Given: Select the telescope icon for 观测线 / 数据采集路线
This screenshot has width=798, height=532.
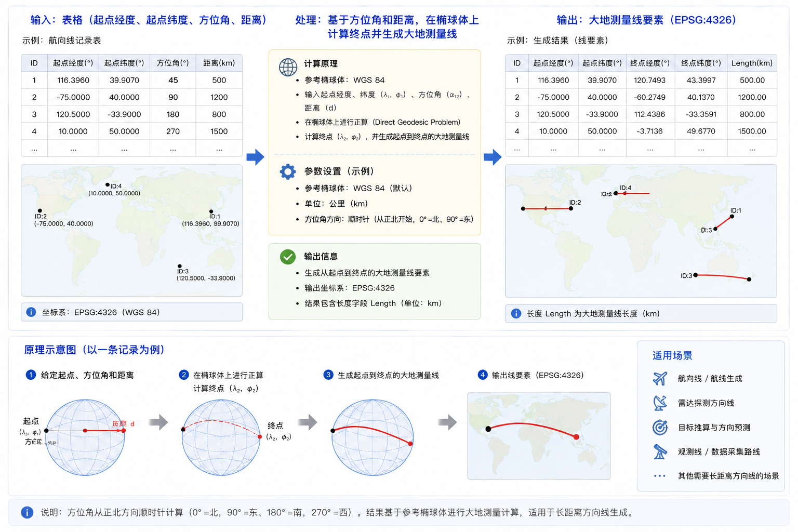Looking at the screenshot, I should point(660,451).
